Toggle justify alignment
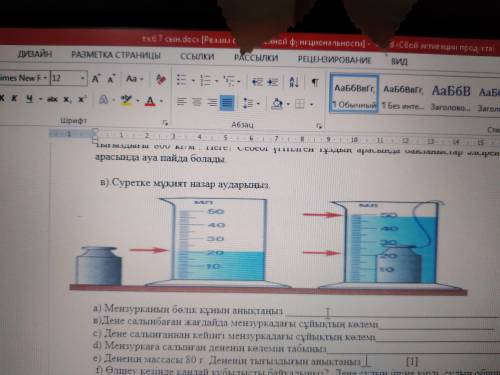The width and height of the screenshot is (500, 375). (227, 103)
